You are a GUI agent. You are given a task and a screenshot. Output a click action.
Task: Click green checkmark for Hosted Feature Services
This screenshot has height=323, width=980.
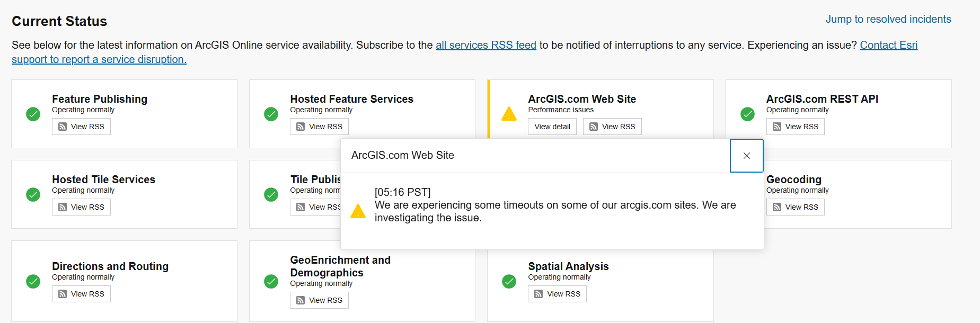(x=271, y=114)
